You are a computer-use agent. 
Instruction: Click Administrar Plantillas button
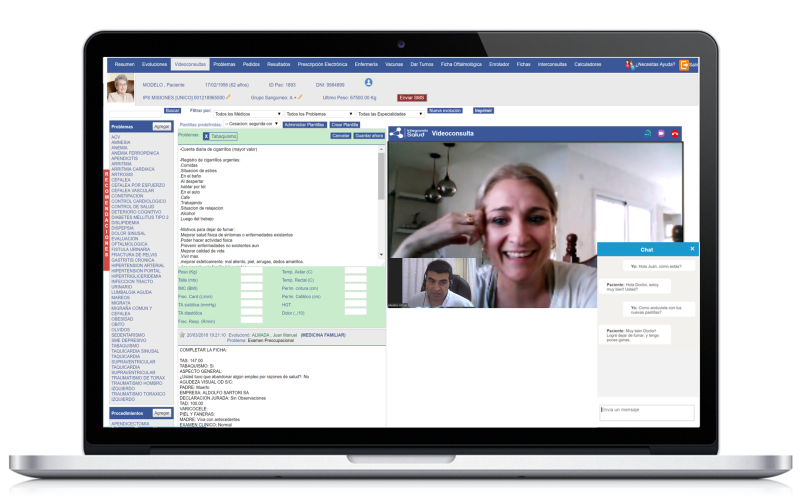pos(305,125)
